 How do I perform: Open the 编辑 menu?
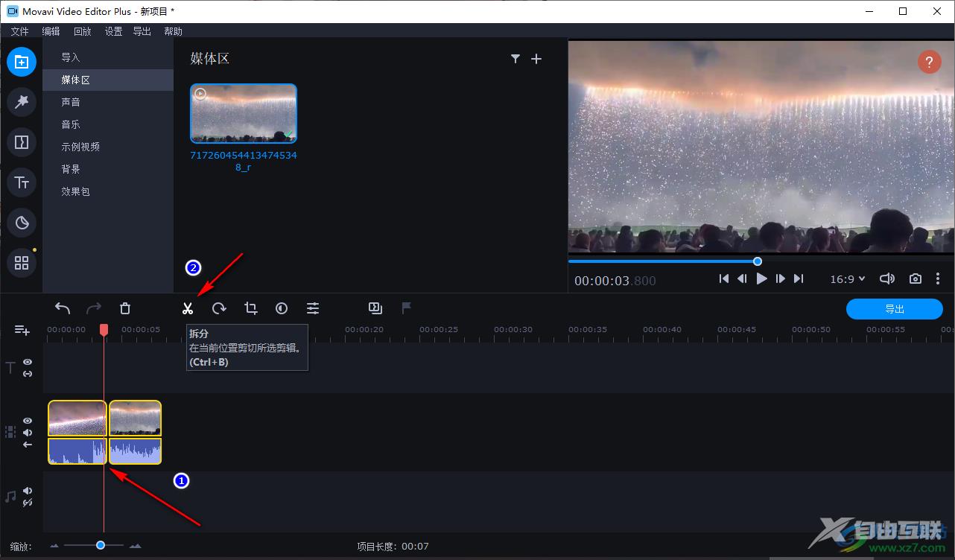pyautogui.click(x=51, y=31)
